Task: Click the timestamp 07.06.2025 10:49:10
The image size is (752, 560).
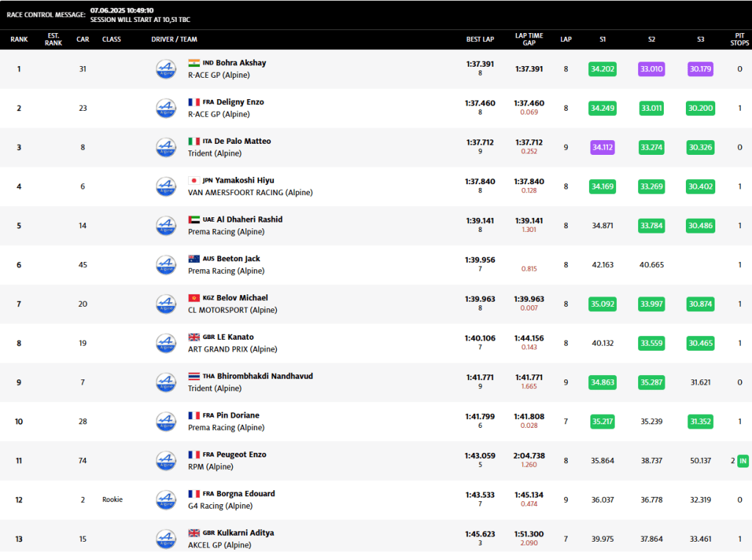Action: coord(122,10)
